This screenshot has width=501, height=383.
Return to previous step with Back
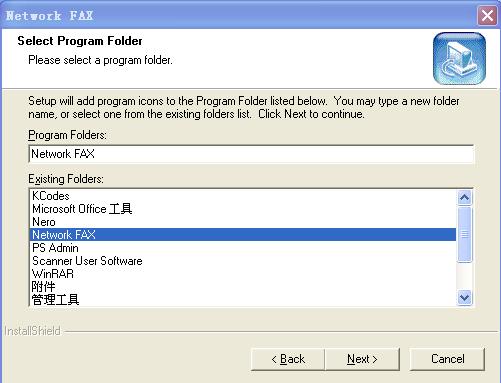(x=288, y=359)
